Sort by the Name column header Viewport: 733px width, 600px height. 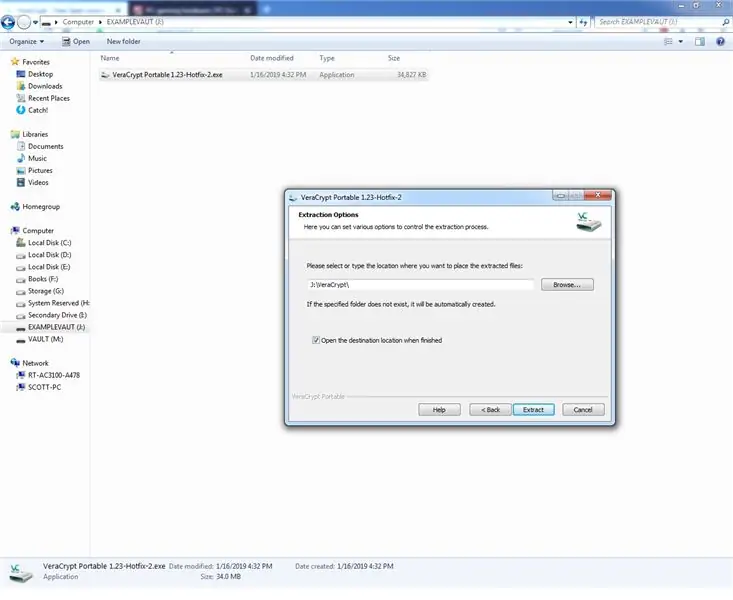coord(110,58)
